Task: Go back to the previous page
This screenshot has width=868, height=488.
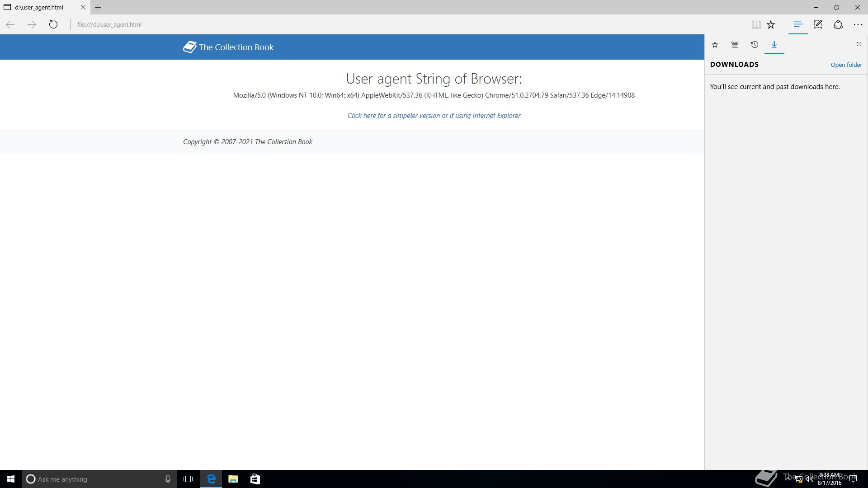Action: coord(10,24)
